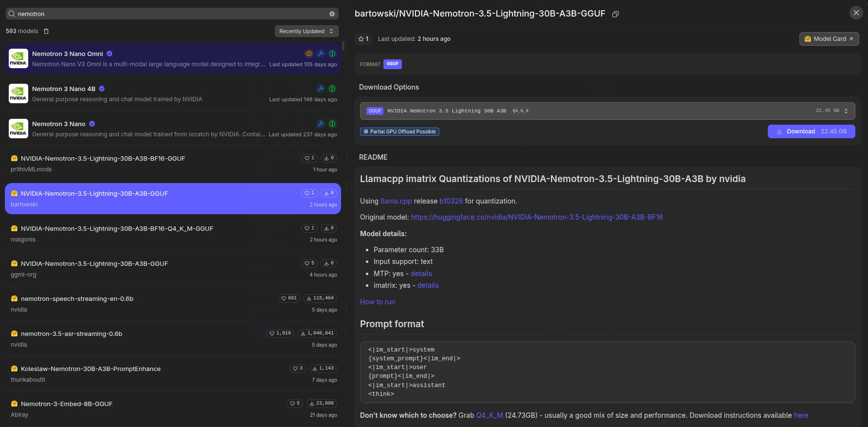Open the Model Card page

click(x=829, y=39)
